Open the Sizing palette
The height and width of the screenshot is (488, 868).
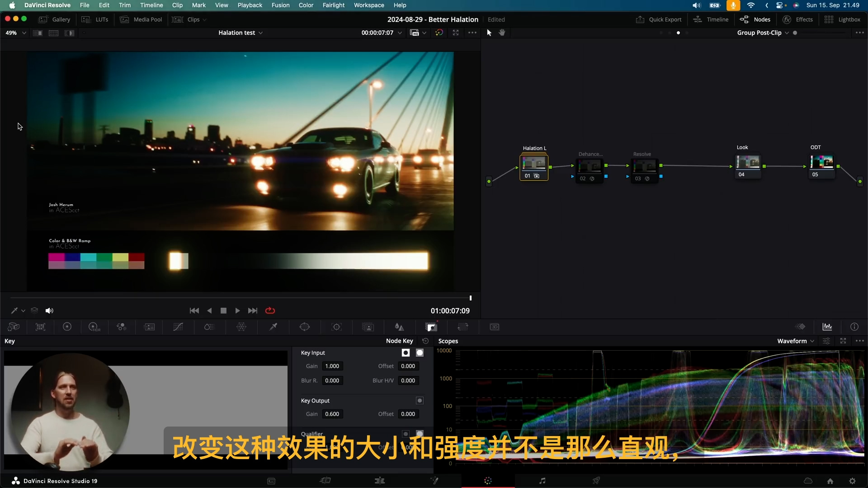point(463,327)
